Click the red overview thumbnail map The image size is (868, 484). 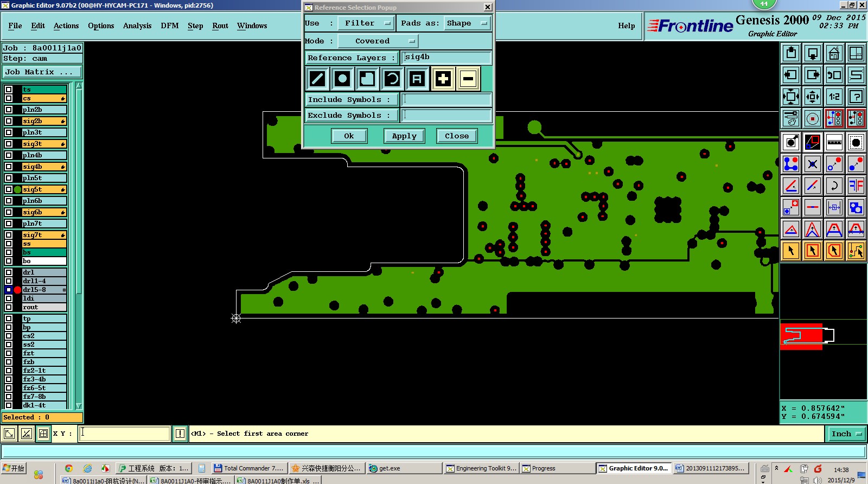[x=801, y=336]
